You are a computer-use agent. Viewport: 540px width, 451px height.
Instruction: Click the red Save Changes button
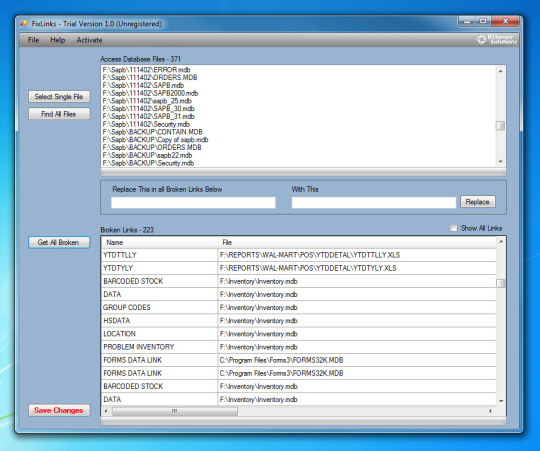coord(59,410)
